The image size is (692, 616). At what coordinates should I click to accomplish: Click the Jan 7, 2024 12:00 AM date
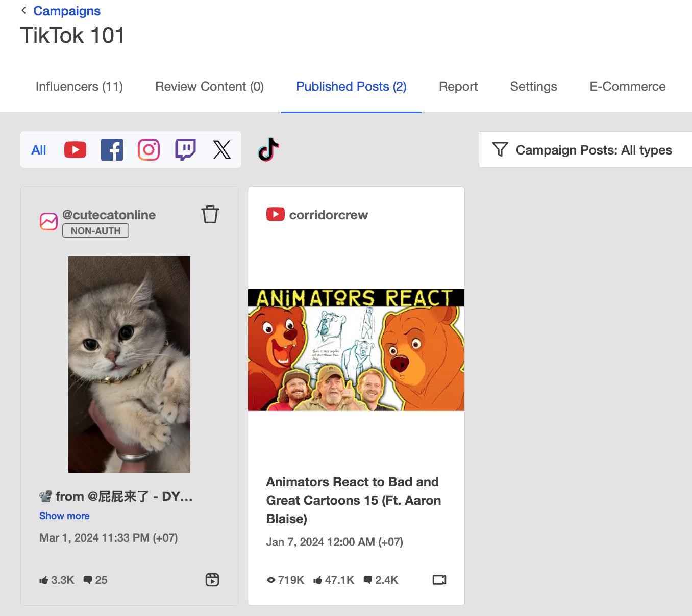click(x=335, y=542)
